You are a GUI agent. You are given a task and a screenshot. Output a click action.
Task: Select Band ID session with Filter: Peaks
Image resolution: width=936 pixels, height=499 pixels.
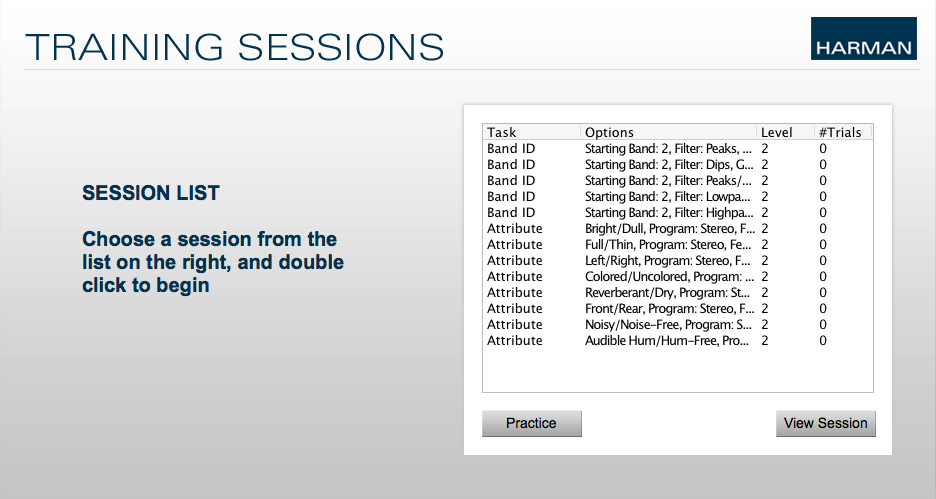click(678, 149)
